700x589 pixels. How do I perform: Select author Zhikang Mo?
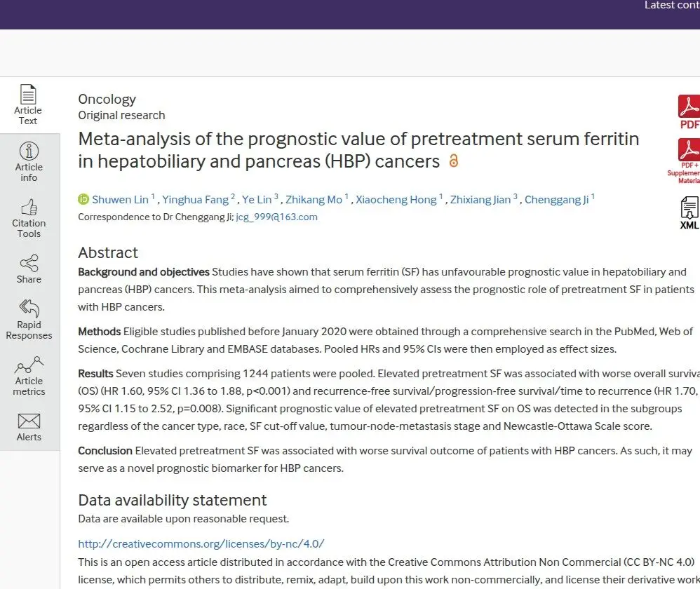tap(314, 199)
